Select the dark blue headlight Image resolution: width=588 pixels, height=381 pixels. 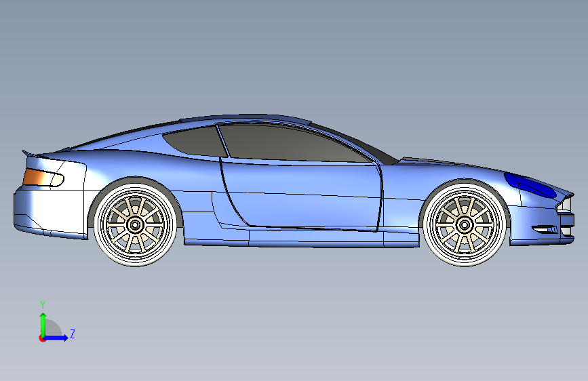pyautogui.click(x=530, y=184)
